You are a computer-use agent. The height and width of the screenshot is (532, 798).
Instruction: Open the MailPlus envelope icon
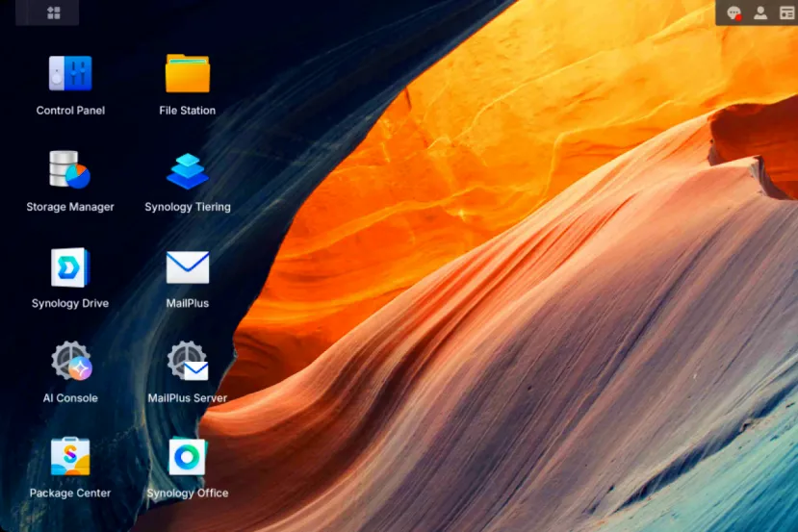coord(188,267)
